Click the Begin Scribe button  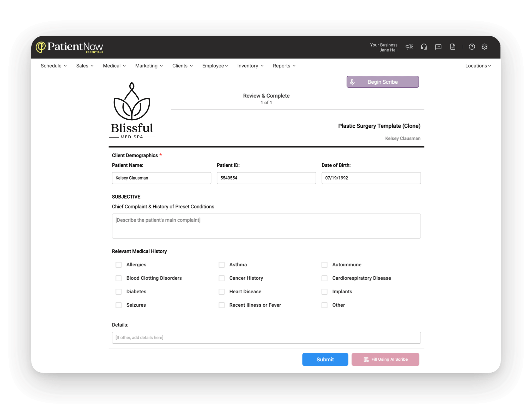click(383, 82)
